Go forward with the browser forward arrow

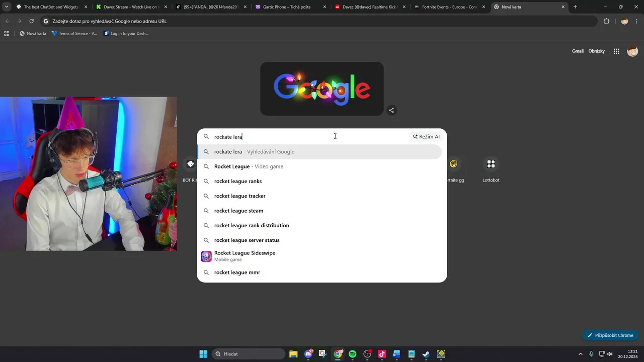pyautogui.click(x=19, y=21)
